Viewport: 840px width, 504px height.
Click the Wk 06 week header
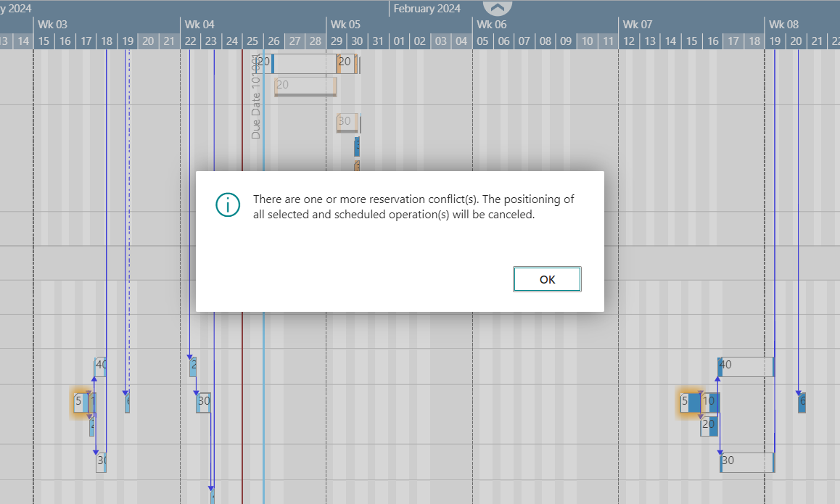(x=491, y=24)
